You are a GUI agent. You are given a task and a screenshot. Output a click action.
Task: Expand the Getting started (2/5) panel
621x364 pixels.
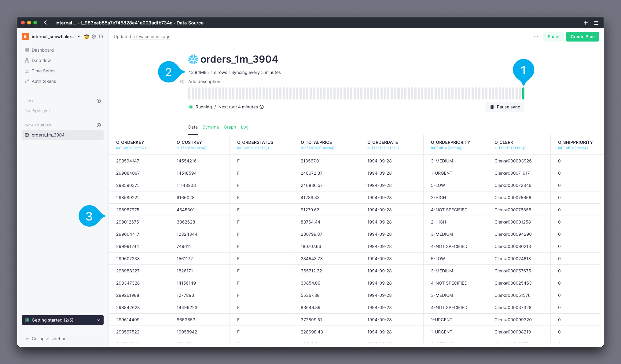pos(63,320)
